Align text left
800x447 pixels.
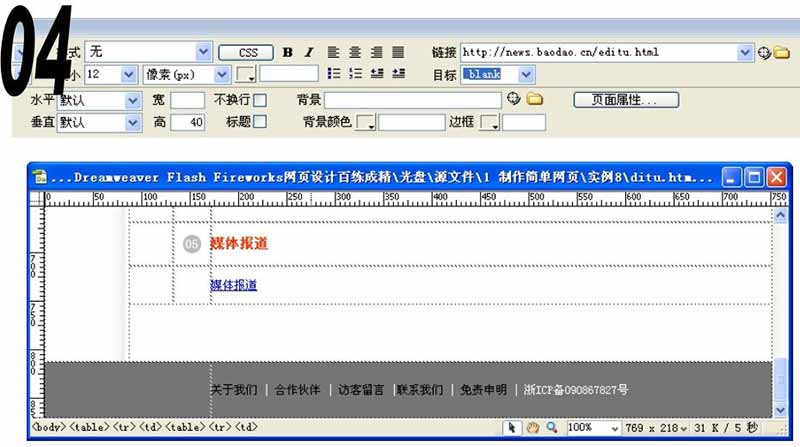click(x=333, y=52)
